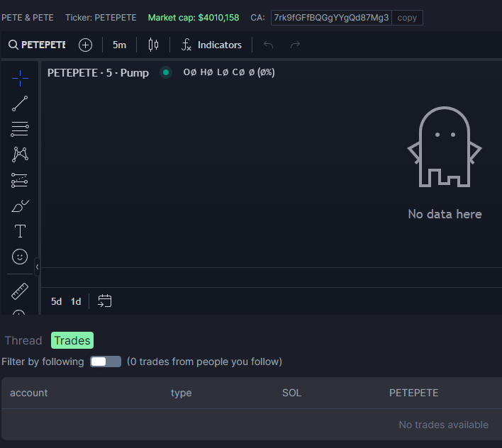Click the account column header
The image size is (502, 448).
click(28, 393)
